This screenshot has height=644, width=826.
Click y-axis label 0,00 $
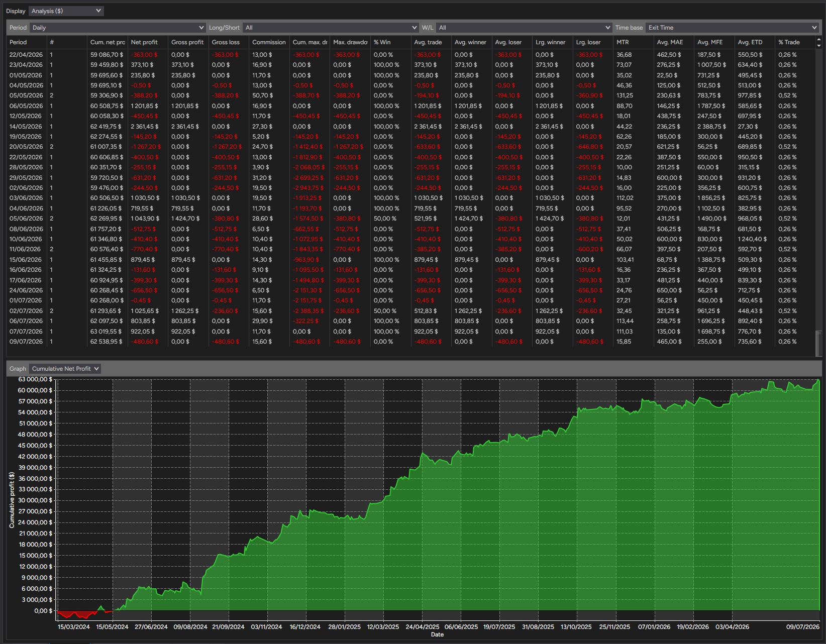pos(43,611)
